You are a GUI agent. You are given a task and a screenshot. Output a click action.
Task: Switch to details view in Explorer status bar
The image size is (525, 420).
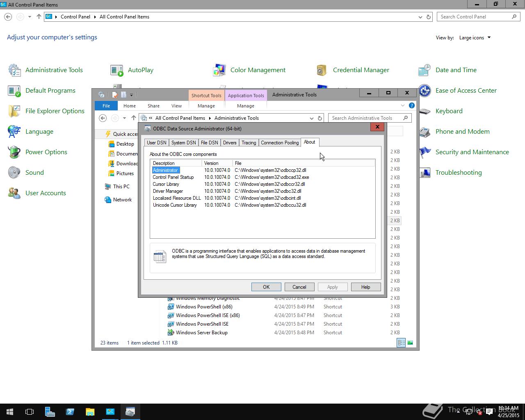401,343
